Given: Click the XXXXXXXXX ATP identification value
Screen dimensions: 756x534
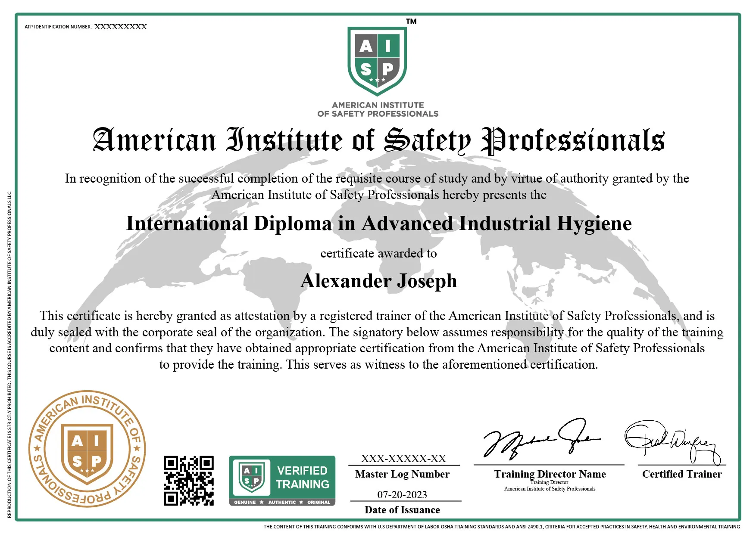Looking at the screenshot, I should pos(121,27).
